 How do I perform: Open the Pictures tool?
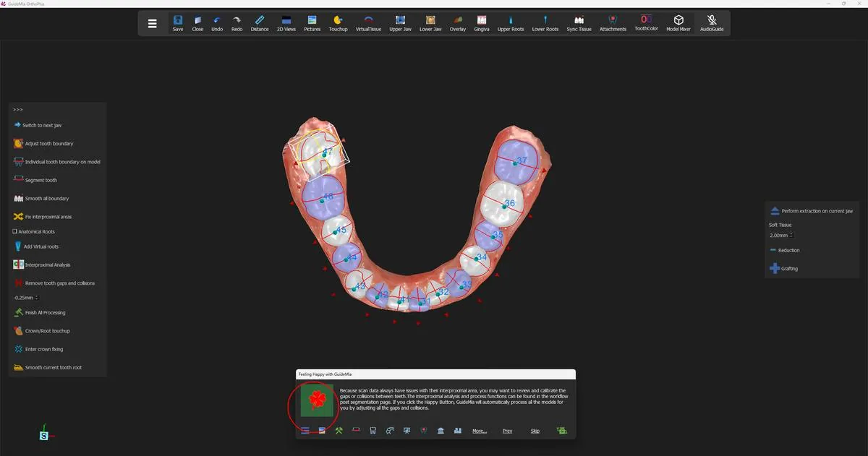pos(312,23)
